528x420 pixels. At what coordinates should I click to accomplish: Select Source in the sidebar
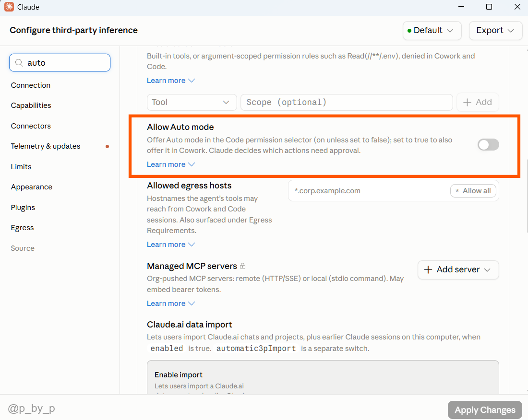click(x=23, y=248)
